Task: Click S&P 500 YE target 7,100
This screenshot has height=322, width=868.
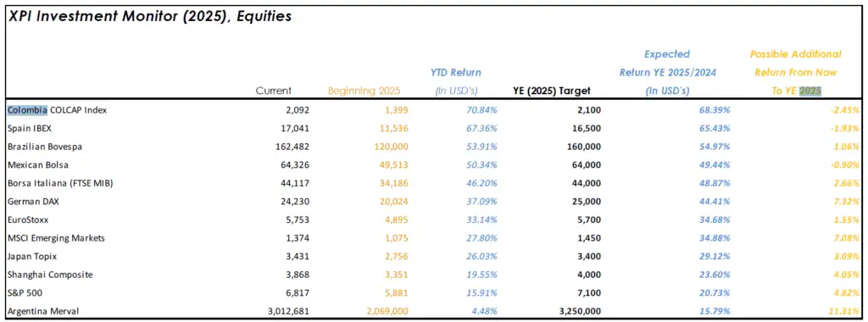Action: coord(589,292)
